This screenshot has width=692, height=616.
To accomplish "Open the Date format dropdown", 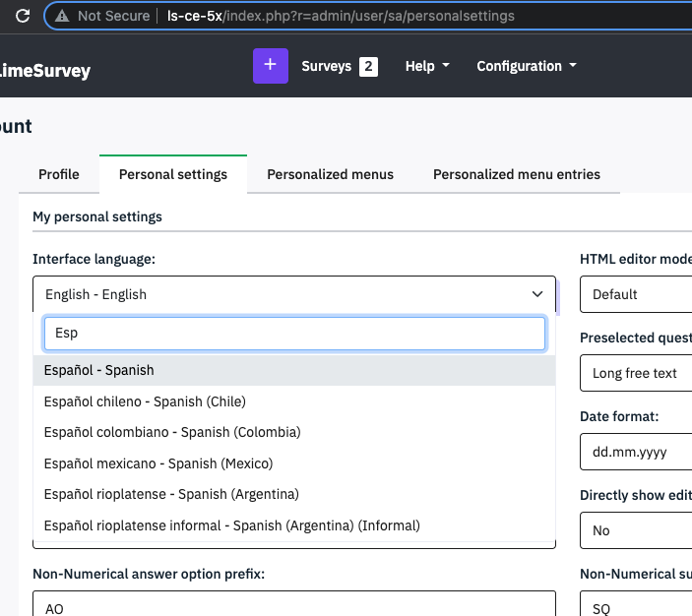I will point(636,452).
